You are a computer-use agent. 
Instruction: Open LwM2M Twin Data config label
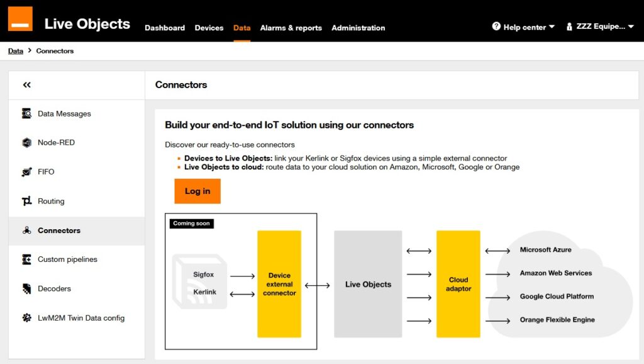click(x=81, y=318)
